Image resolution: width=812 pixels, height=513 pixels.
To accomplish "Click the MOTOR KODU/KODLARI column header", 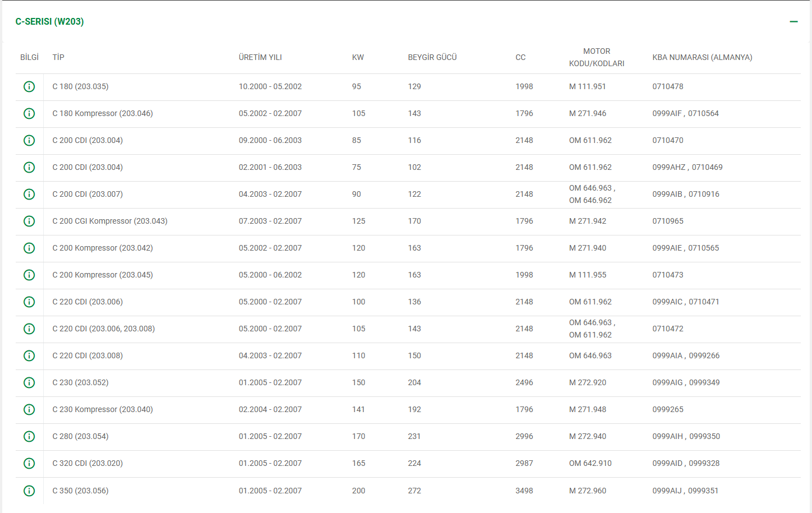I will (597, 57).
